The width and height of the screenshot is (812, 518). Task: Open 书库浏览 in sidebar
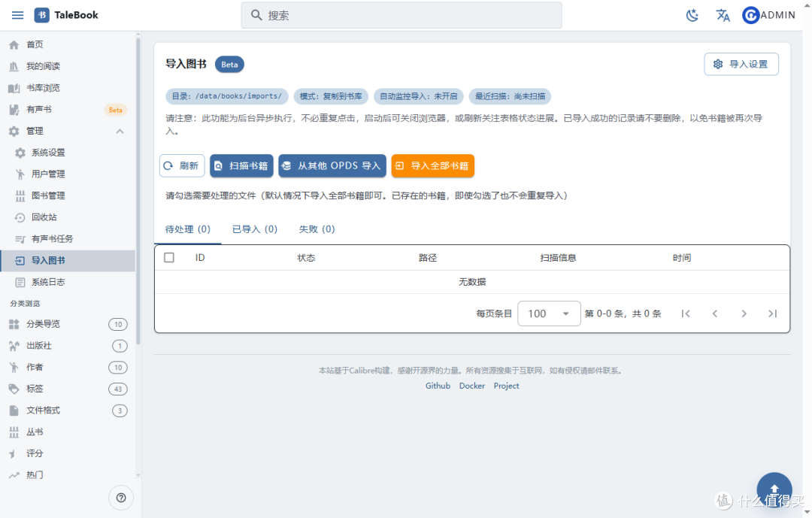pyautogui.click(x=68, y=88)
